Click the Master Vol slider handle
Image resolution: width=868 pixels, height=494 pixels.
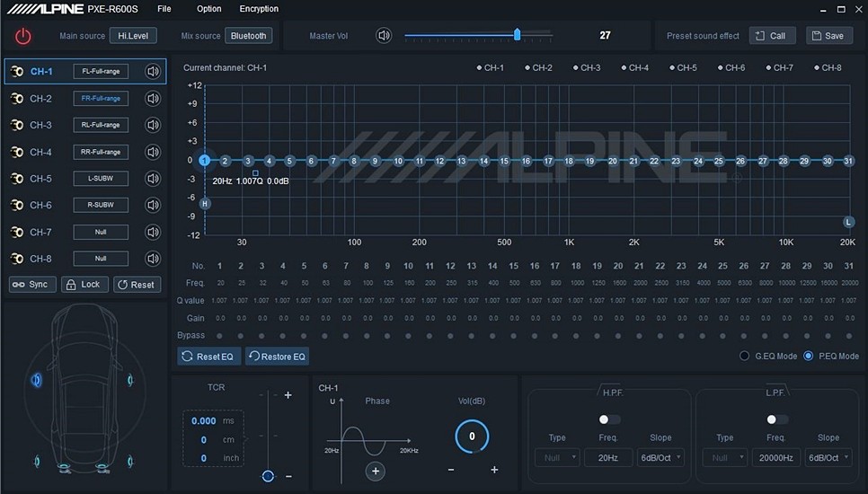(517, 35)
